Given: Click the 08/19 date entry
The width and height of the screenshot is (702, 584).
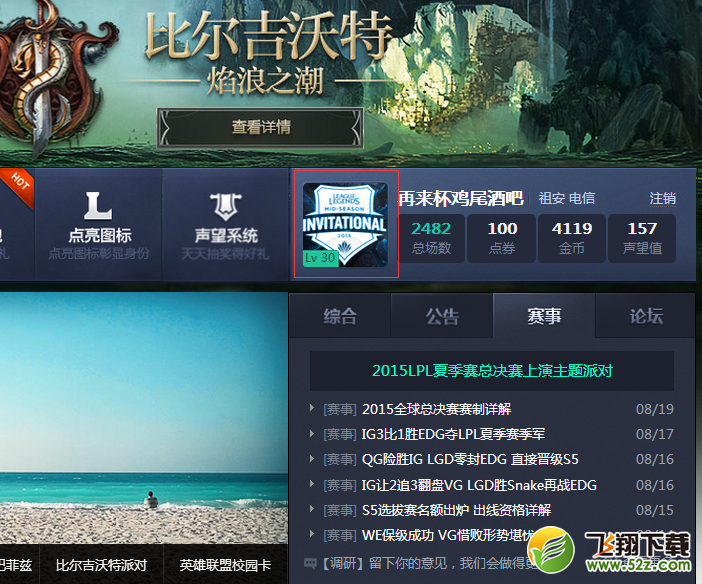Looking at the screenshot, I should click(655, 409).
